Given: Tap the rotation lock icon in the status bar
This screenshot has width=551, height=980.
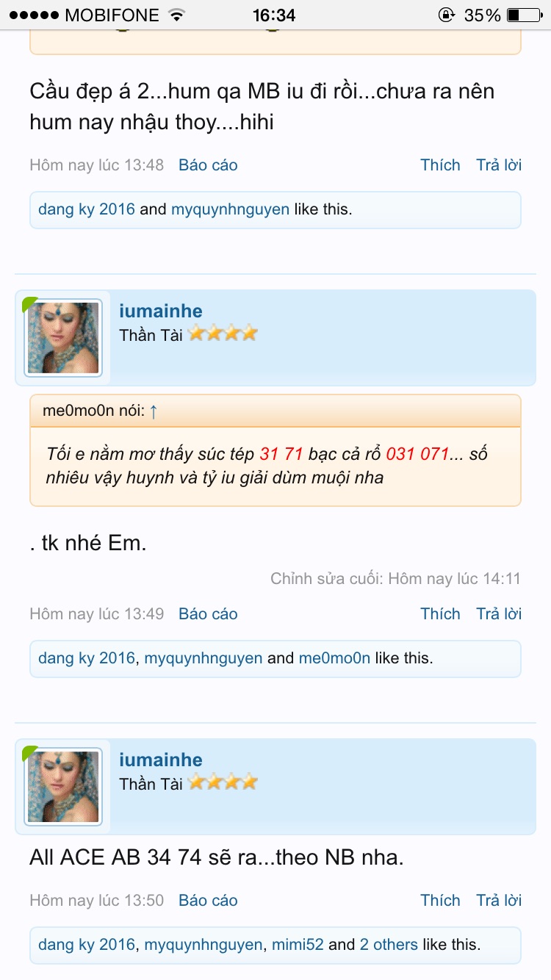Looking at the screenshot, I should click(x=446, y=15).
